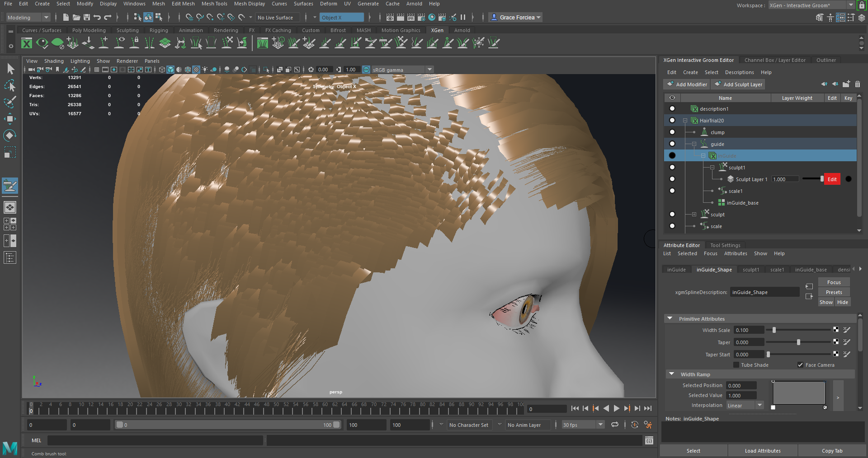Screen dimensions: 868x458
Task: Hide the clump modifier visibility dot
Action: (x=672, y=132)
